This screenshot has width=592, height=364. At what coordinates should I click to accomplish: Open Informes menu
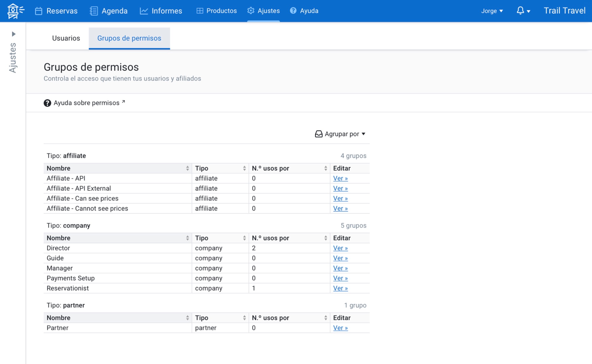(x=161, y=11)
